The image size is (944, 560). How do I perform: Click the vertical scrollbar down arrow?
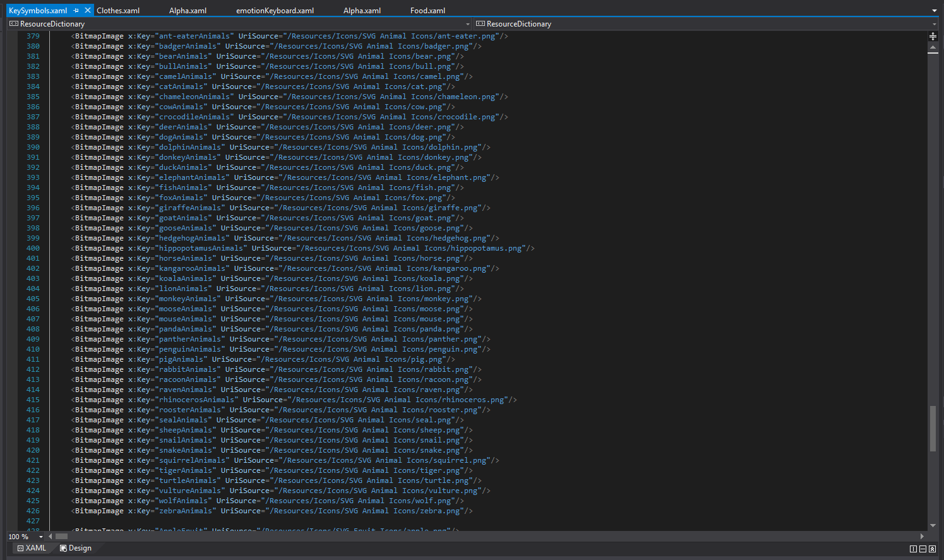(x=933, y=525)
